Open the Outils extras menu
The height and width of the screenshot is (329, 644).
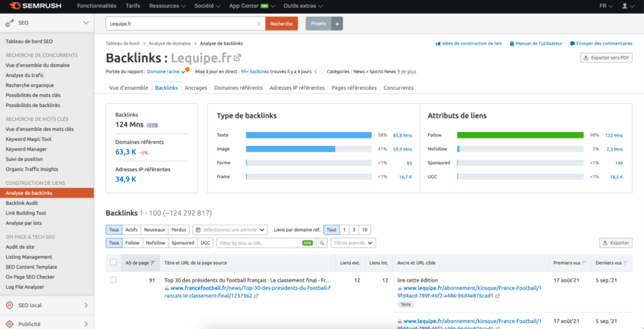[x=303, y=6]
